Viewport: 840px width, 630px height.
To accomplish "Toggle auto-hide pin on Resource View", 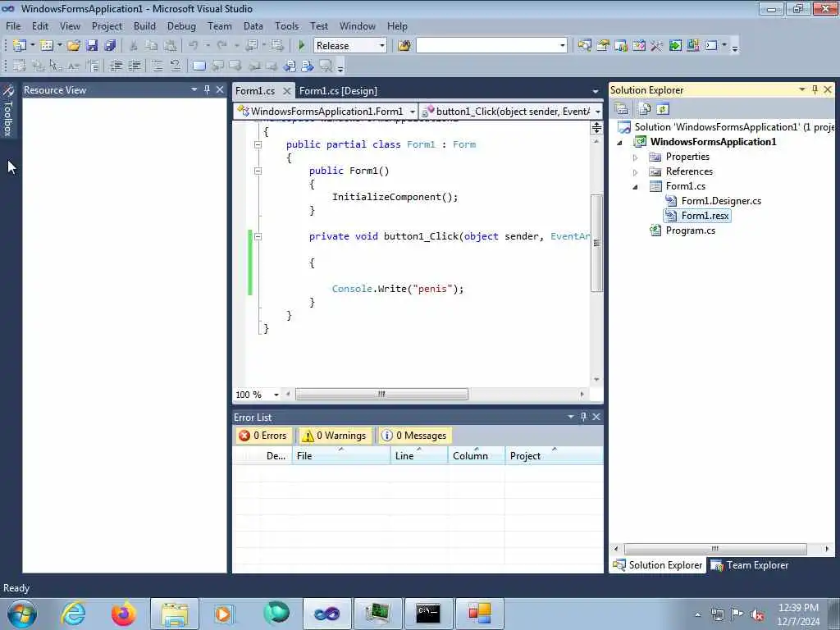I will click(207, 90).
